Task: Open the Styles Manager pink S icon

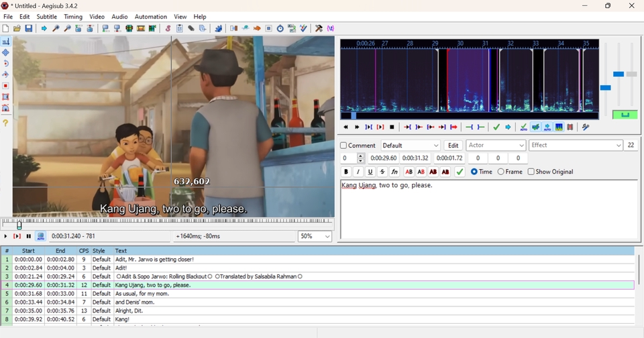Action: pyautogui.click(x=168, y=28)
